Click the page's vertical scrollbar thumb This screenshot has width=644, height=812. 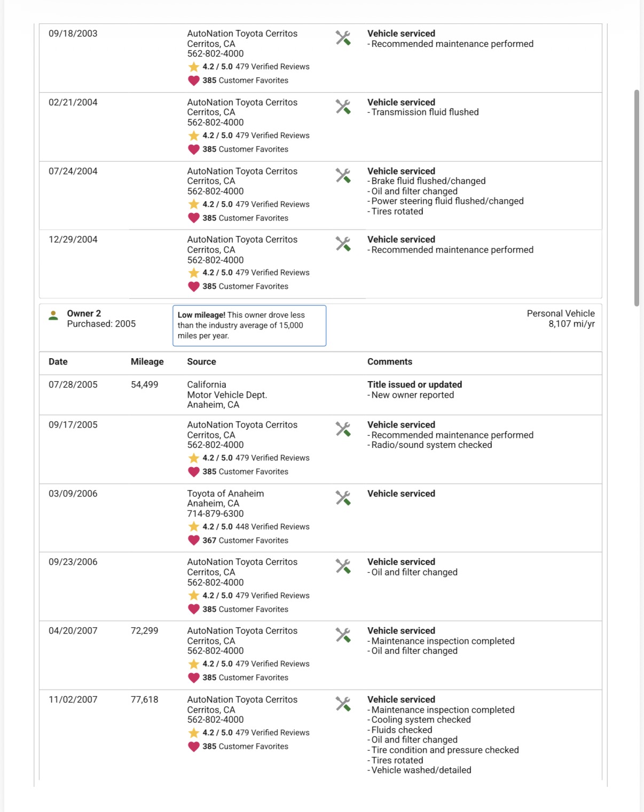tap(637, 198)
